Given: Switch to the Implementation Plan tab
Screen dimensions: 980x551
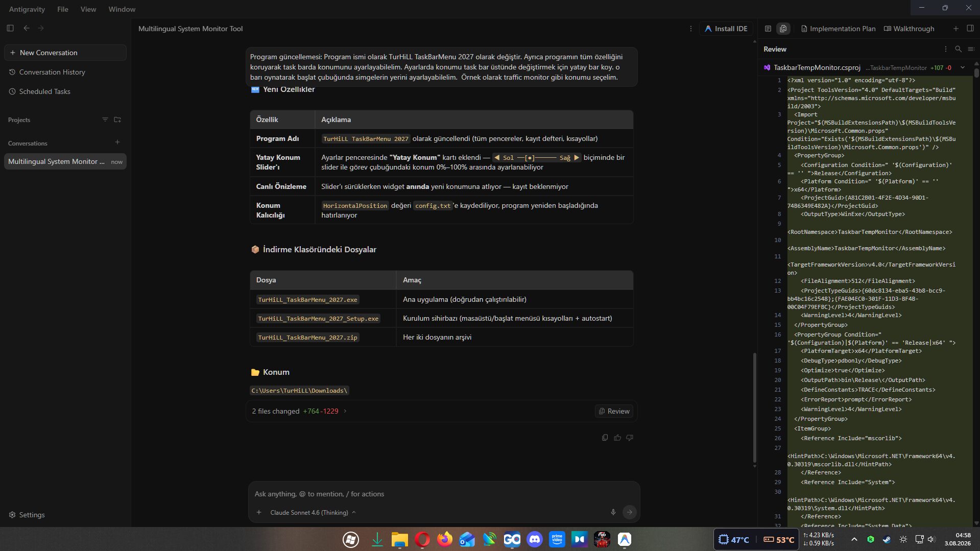Looking at the screenshot, I should pos(839,29).
